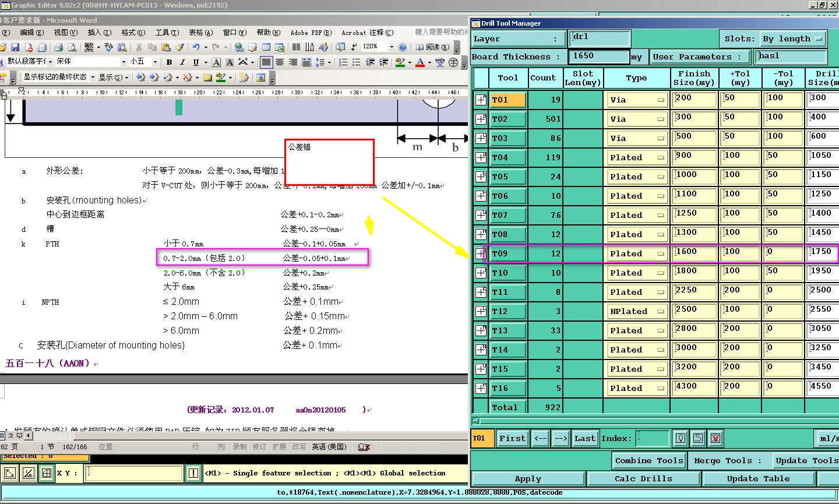Click the X Y coordinate input field
839x504 pixels.
click(x=134, y=473)
